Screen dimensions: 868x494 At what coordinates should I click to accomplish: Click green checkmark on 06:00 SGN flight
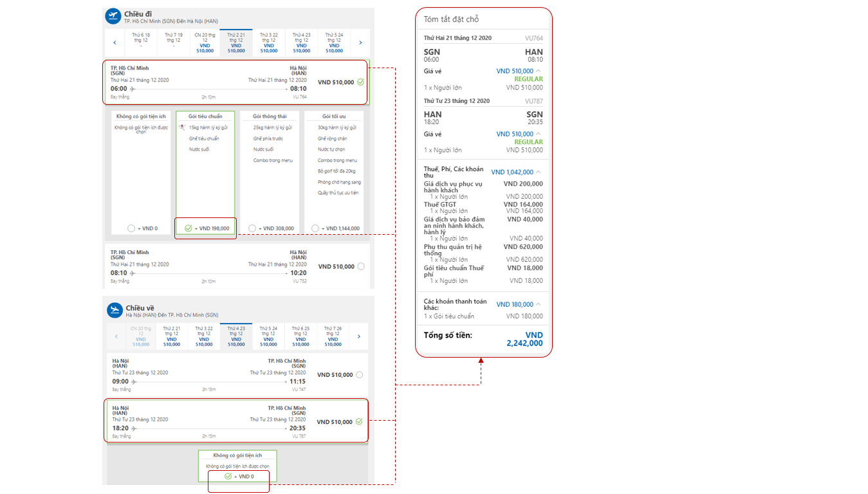coord(360,82)
